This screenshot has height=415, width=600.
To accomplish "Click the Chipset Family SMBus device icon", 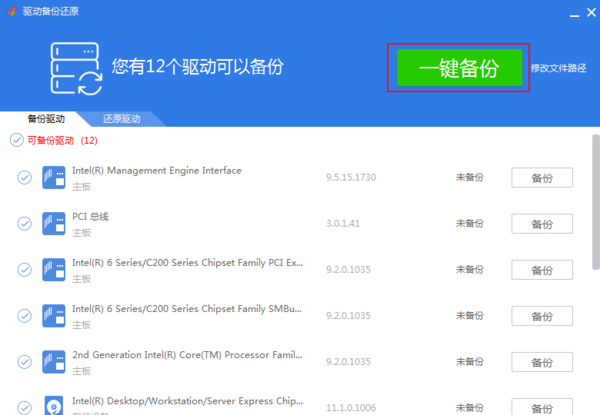I will coord(54,316).
